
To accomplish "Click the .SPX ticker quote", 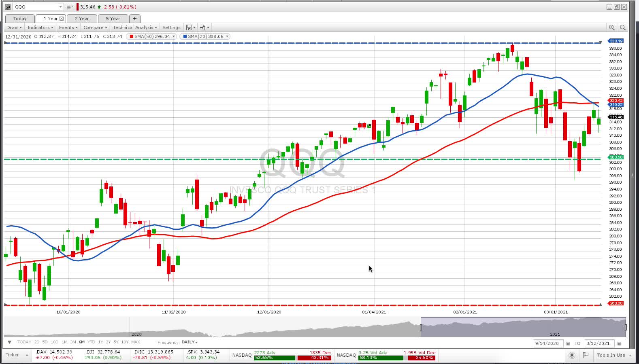I will tap(203, 355).
